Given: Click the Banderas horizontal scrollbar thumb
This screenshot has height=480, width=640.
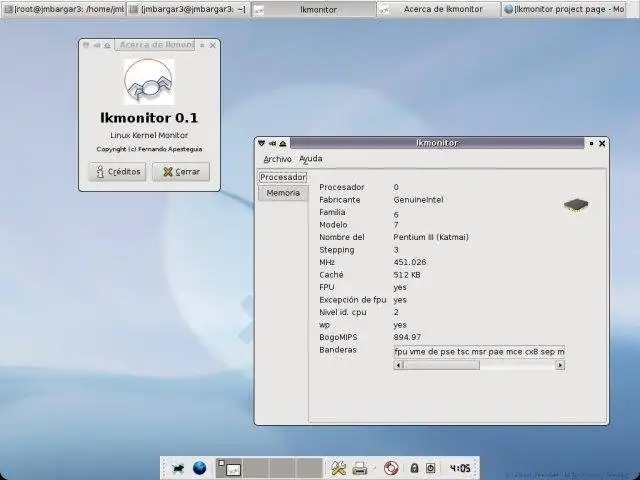Looking at the screenshot, I should click(x=442, y=365).
